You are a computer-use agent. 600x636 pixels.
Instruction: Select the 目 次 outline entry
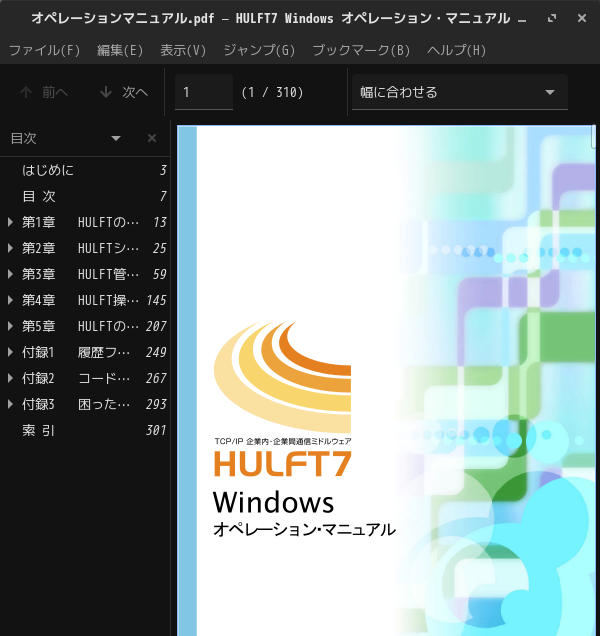[x=85, y=196]
